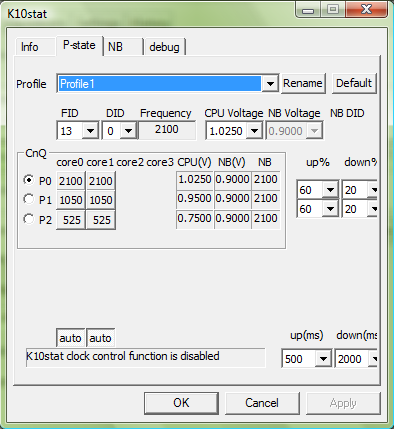This screenshot has height=429, width=394.
Task: Click core1 P0 button showing 2100
Action: click(x=101, y=181)
